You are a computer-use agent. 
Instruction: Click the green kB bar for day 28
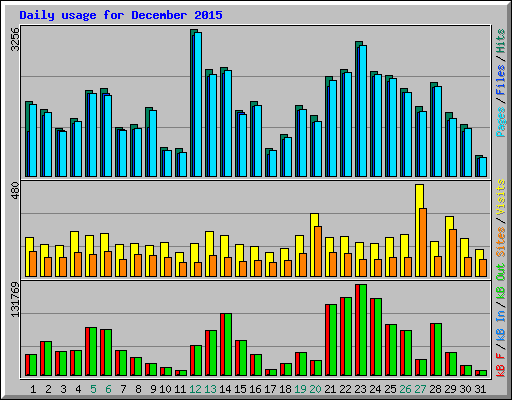tap(438, 350)
